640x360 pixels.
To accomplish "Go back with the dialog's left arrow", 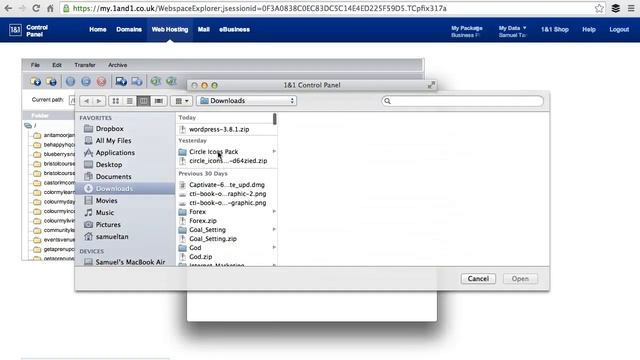I will click(86, 101).
